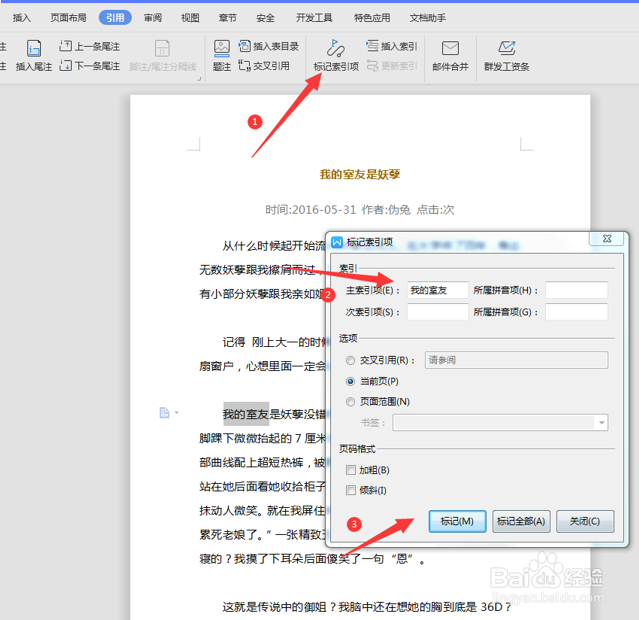This screenshot has width=639, height=620.
Task: Open the Review (审阅) tab
Action: pos(153,18)
